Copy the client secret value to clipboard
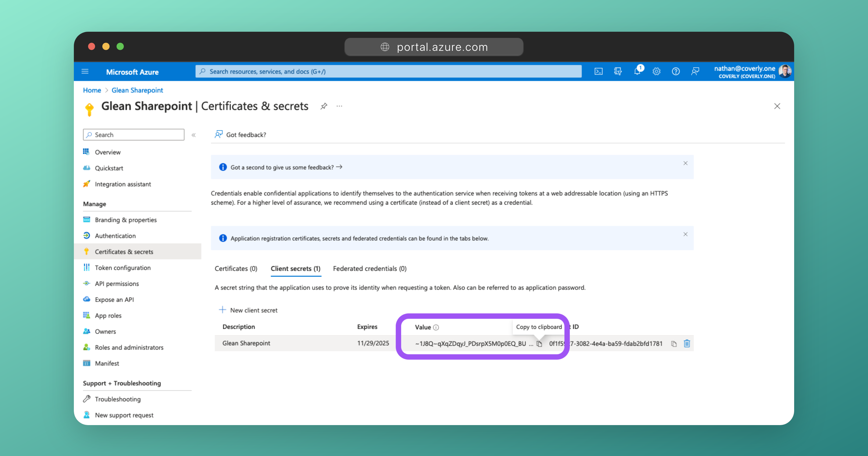This screenshot has height=456, width=868. 539,344
